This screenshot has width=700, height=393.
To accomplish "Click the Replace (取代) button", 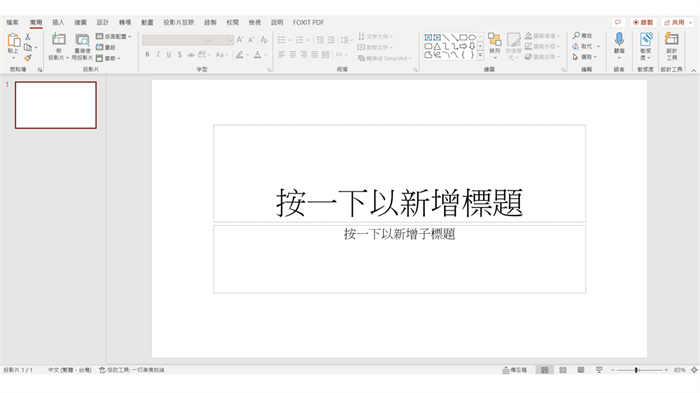I will (x=583, y=46).
